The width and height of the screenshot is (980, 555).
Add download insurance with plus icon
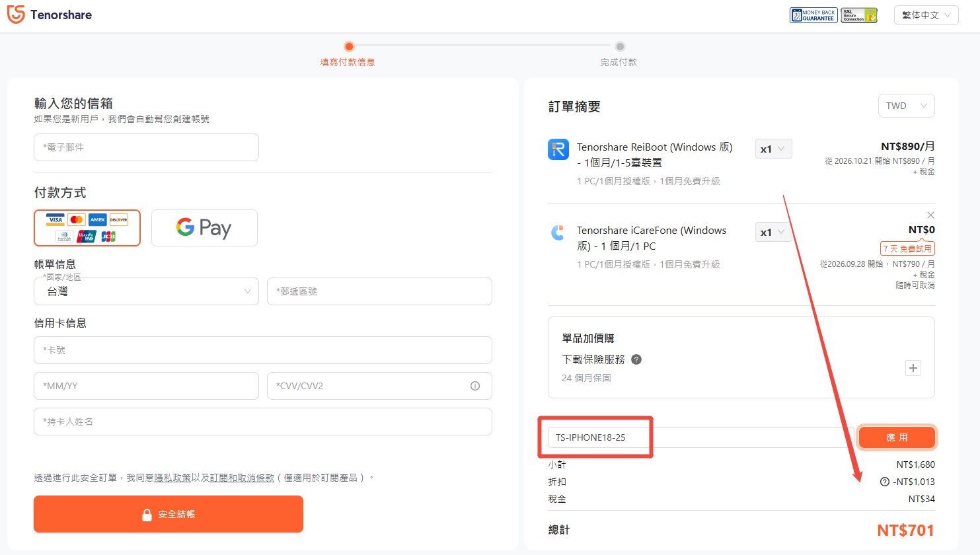(x=913, y=368)
